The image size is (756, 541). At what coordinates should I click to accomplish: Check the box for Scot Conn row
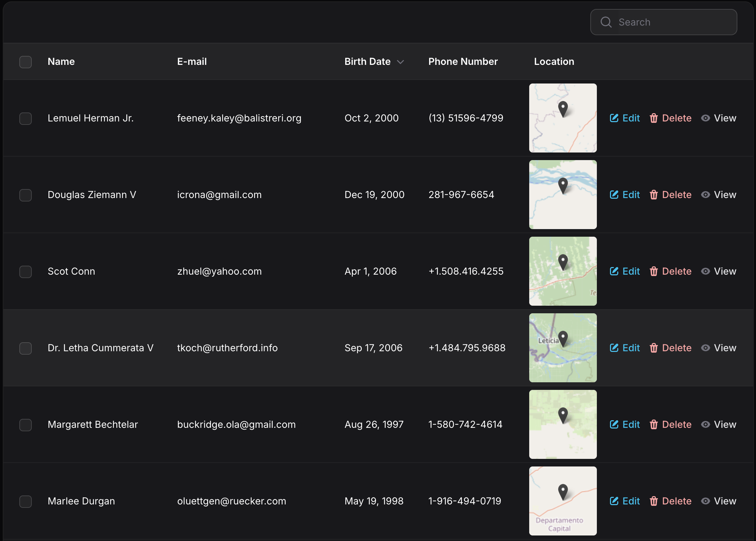point(26,272)
